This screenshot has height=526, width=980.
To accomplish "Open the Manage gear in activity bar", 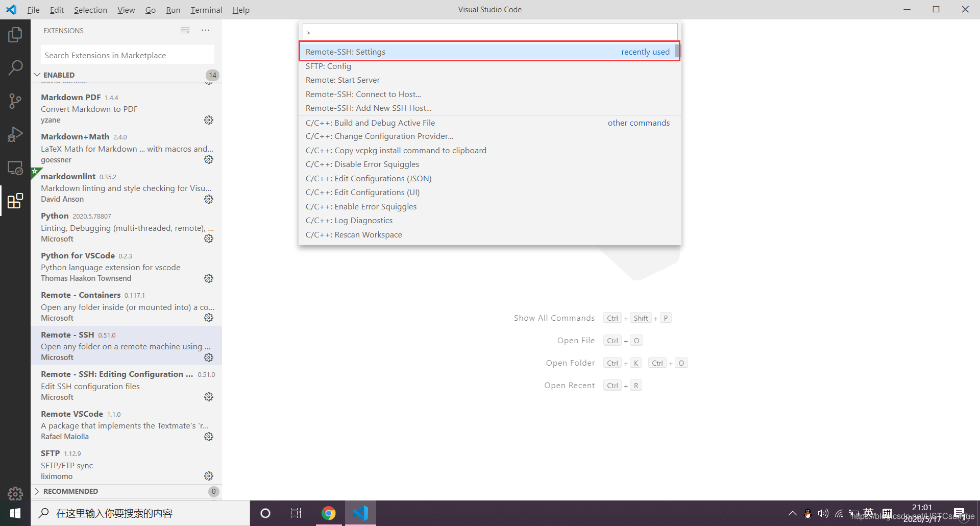I will pos(15,493).
